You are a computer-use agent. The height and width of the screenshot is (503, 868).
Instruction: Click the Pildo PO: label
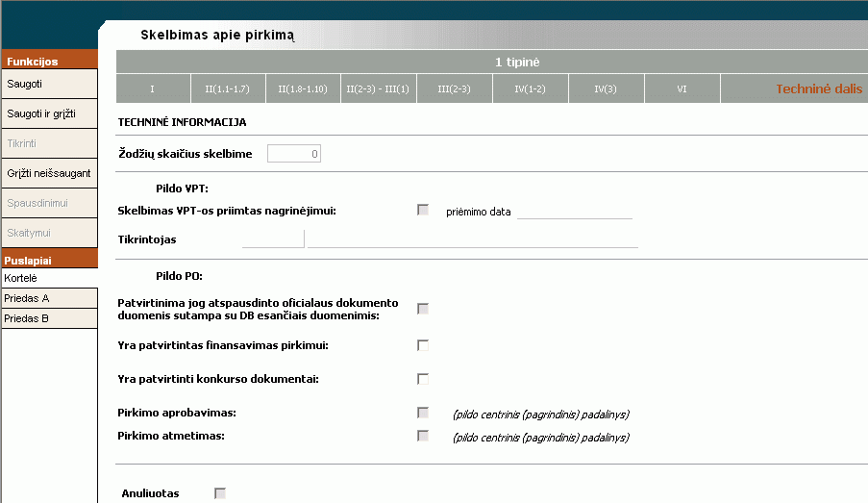point(179,276)
